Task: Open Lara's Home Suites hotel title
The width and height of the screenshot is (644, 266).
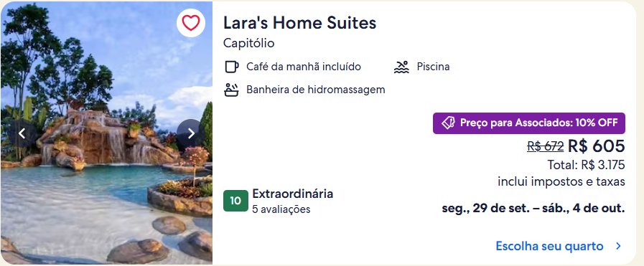Action: pyautogui.click(x=300, y=23)
